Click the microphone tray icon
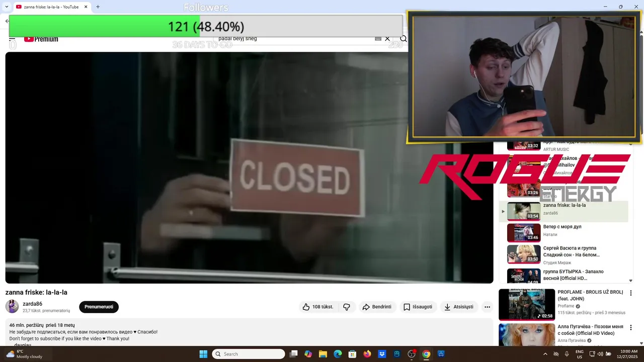644x362 pixels. pos(567,354)
